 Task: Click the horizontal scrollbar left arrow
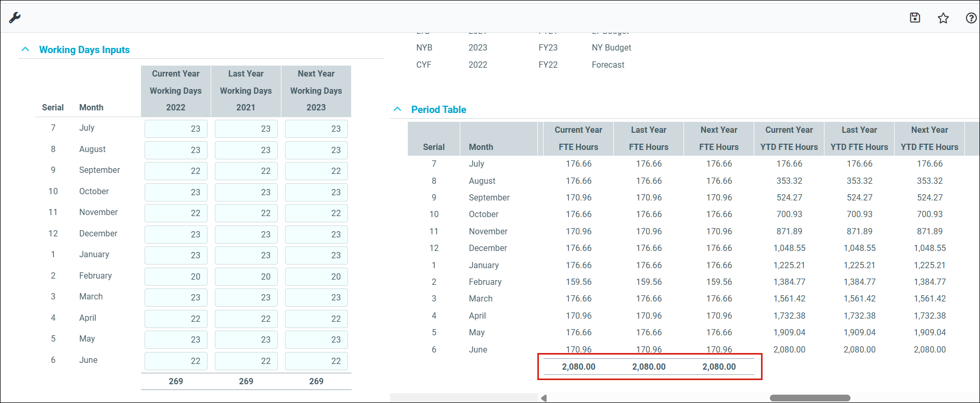click(544, 398)
